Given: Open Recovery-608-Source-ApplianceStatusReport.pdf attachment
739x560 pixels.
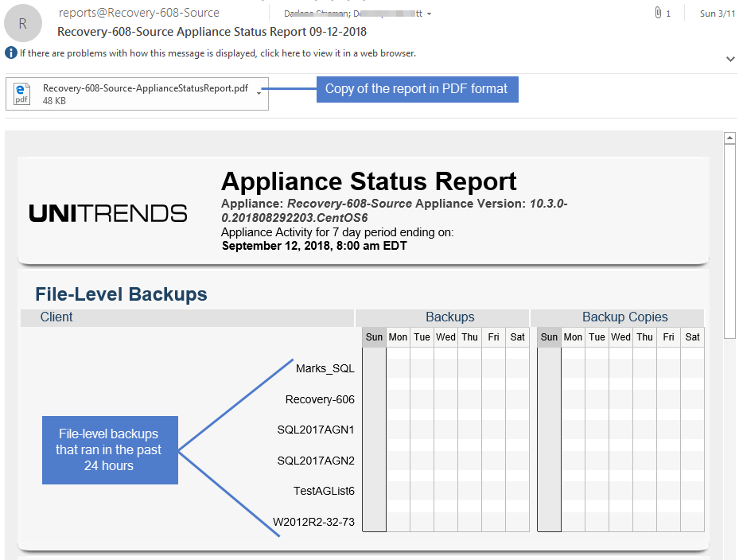Looking at the screenshot, I should tap(137, 94).
